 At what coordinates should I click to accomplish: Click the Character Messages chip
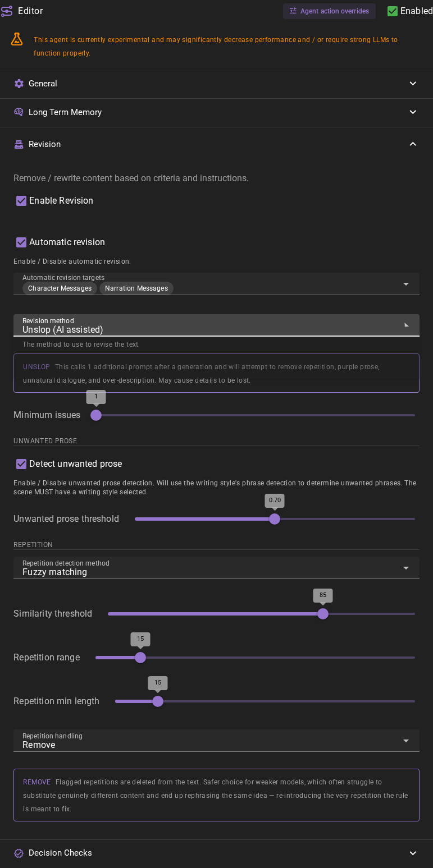pyautogui.click(x=60, y=288)
